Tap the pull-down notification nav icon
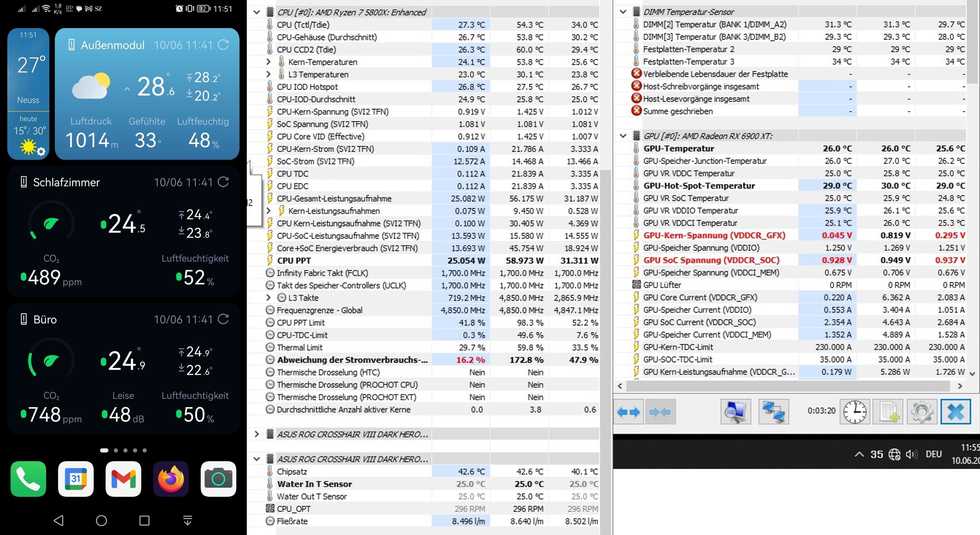This screenshot has width=980, height=535. (187, 520)
